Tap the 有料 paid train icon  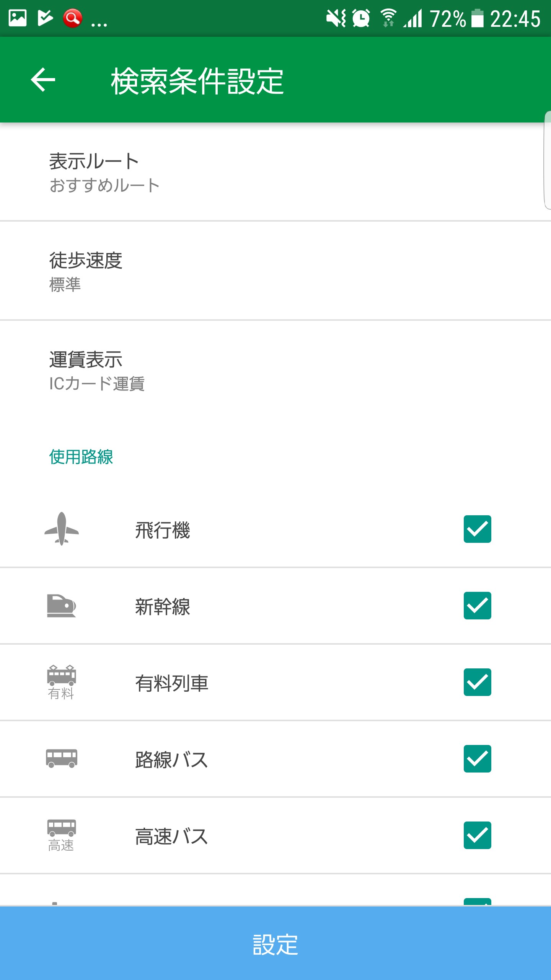(x=61, y=682)
